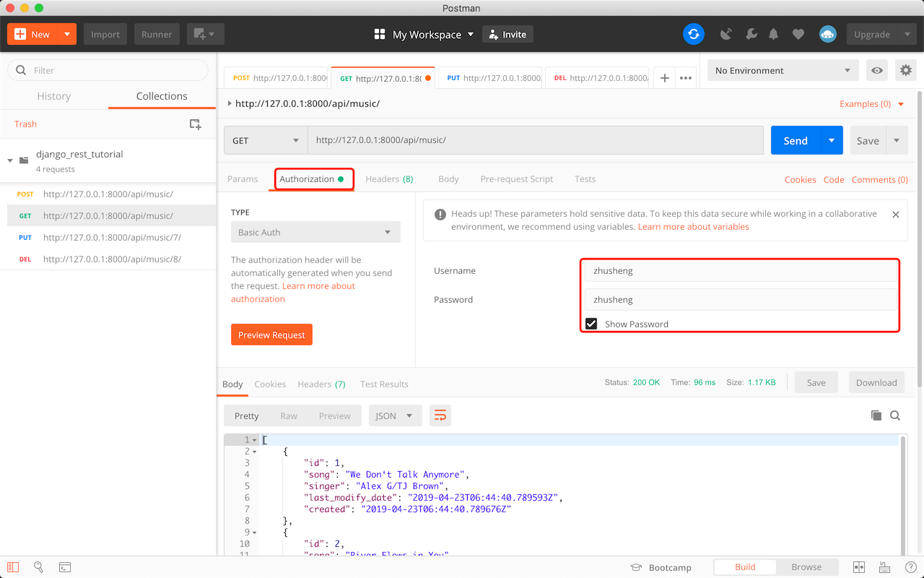Open the Params tab
The height and width of the screenshot is (578, 924).
(x=243, y=179)
